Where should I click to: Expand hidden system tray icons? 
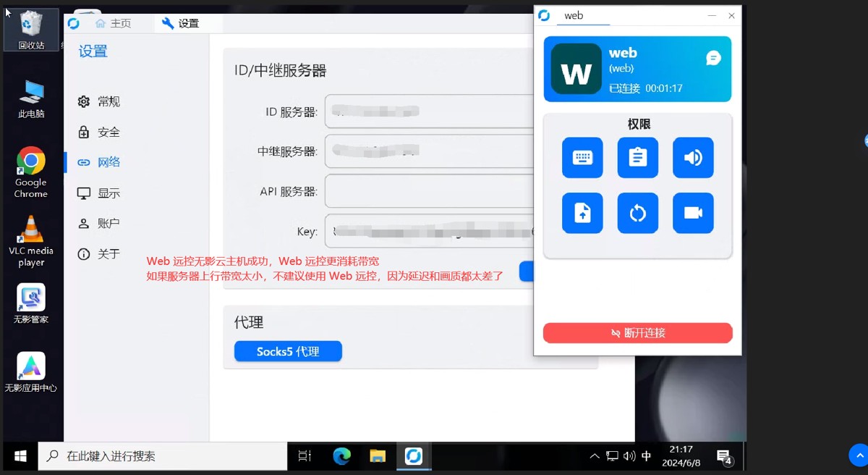(x=595, y=456)
